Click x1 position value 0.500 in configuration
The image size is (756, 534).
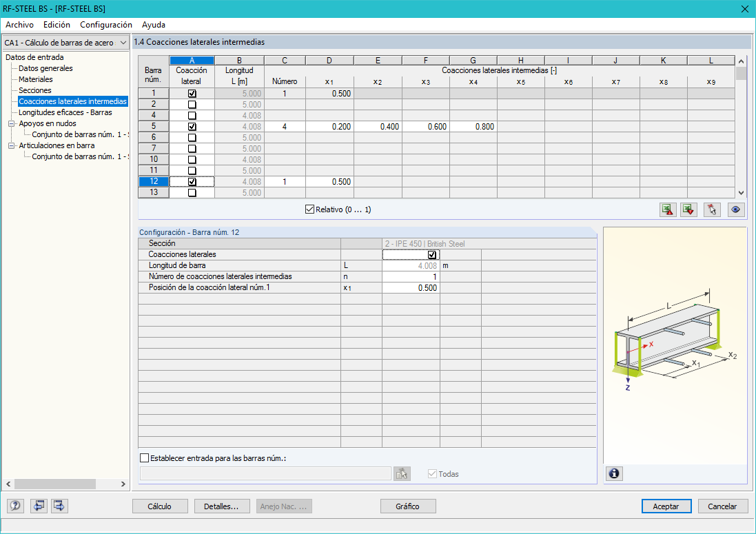coord(411,288)
